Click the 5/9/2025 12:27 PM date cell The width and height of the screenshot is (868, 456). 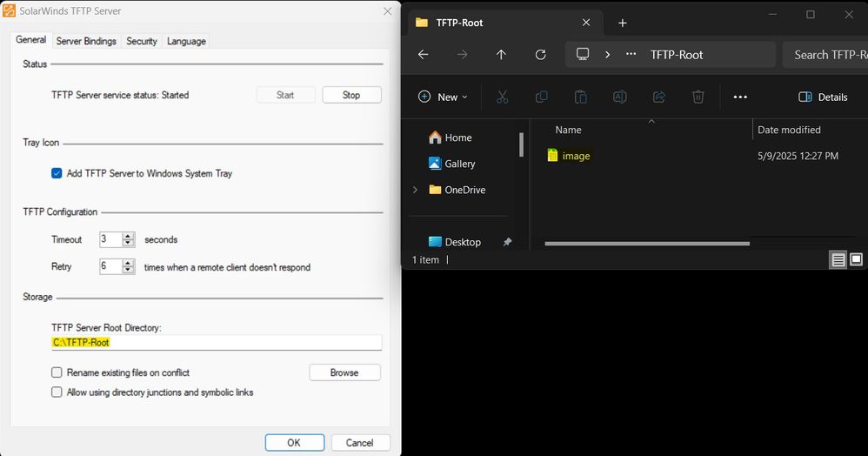798,156
